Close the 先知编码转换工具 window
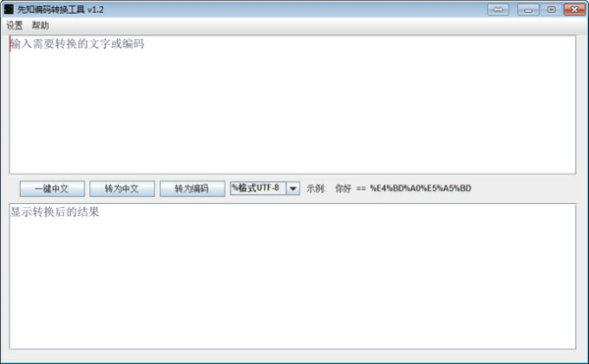 point(574,10)
